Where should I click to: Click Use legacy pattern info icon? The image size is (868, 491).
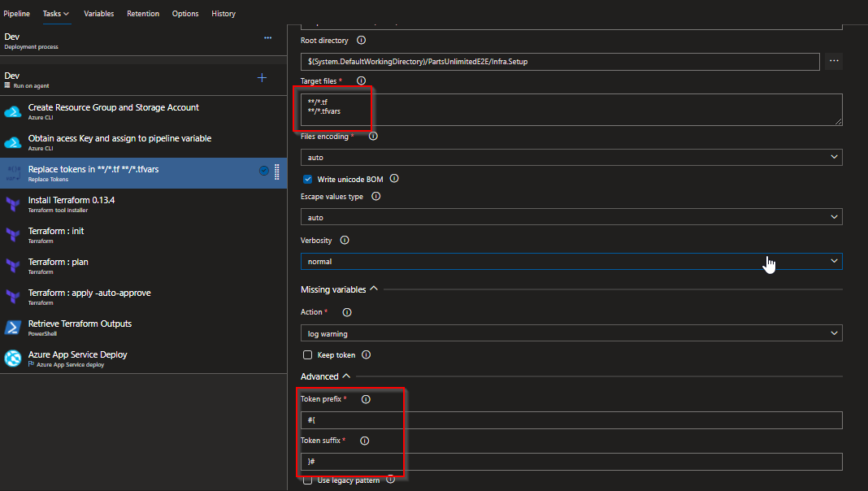(390, 480)
